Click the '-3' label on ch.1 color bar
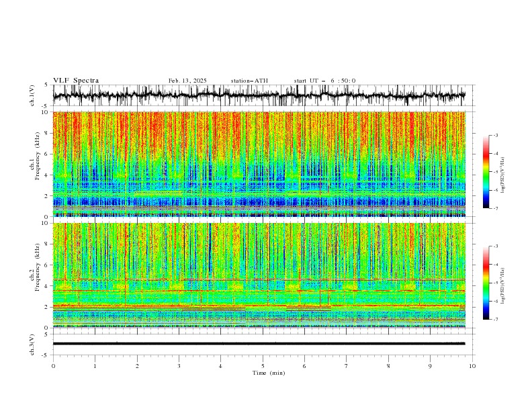The width and height of the screenshot is (532, 411). click(x=495, y=135)
